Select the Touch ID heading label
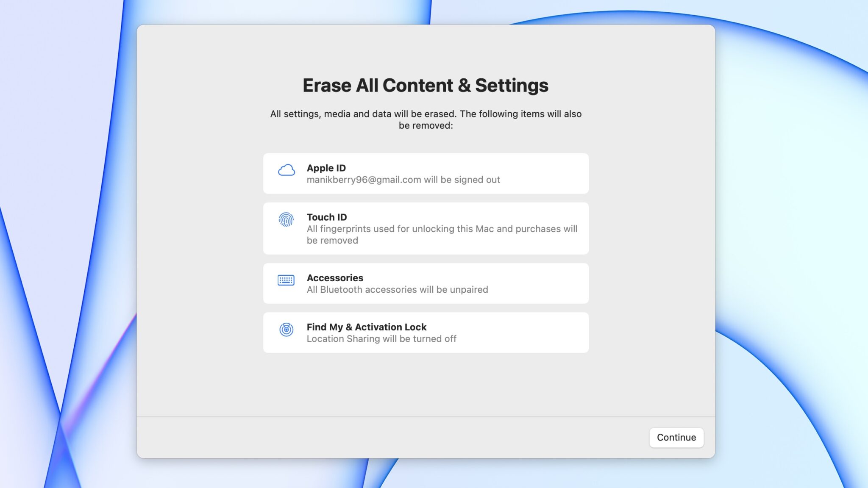 click(x=326, y=217)
